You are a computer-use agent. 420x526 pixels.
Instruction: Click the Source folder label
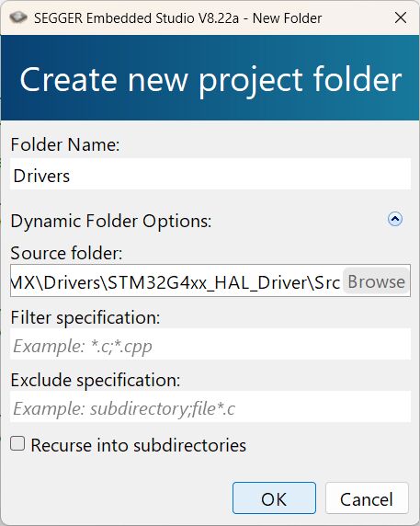tap(66, 253)
